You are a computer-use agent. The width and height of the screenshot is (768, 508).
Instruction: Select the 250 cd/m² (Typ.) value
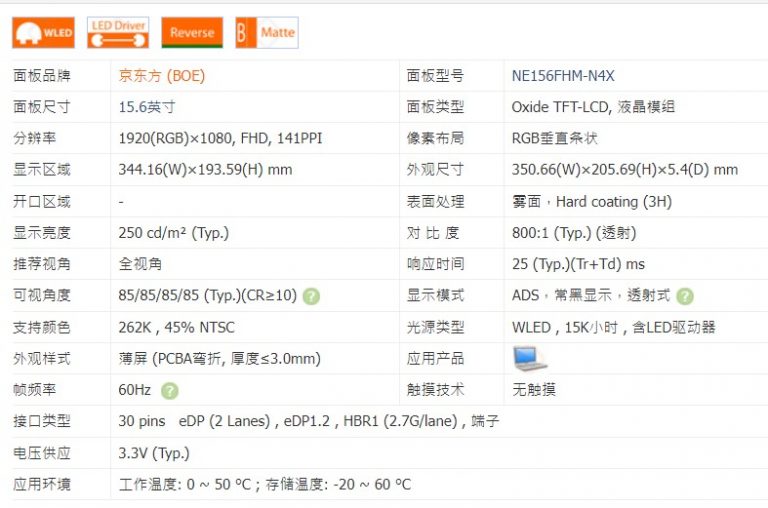[x=173, y=233]
